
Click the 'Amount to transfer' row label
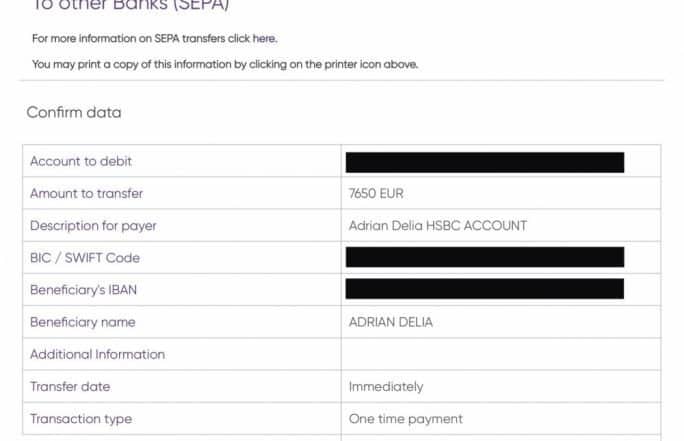click(86, 193)
